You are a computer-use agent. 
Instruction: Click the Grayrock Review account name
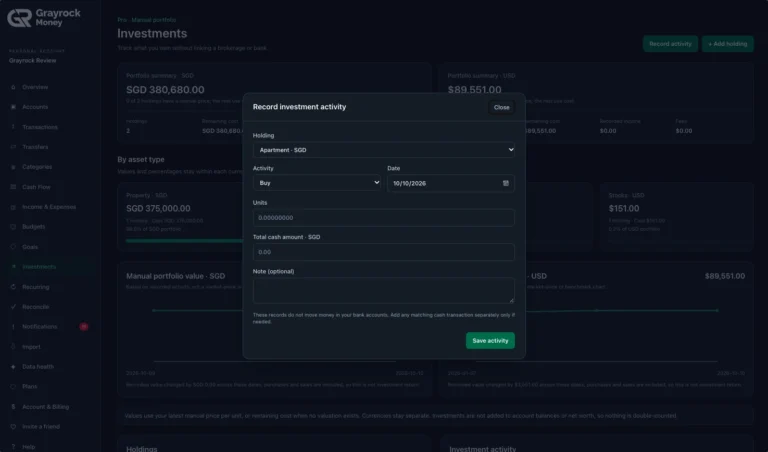pos(32,61)
